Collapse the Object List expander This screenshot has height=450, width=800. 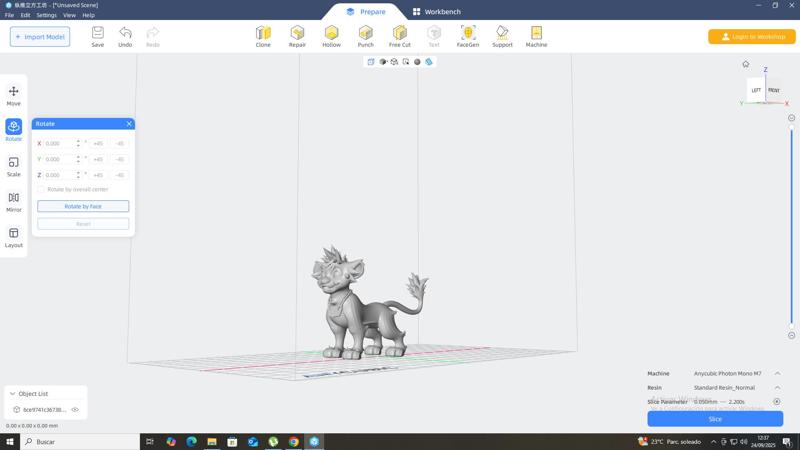tap(13, 394)
